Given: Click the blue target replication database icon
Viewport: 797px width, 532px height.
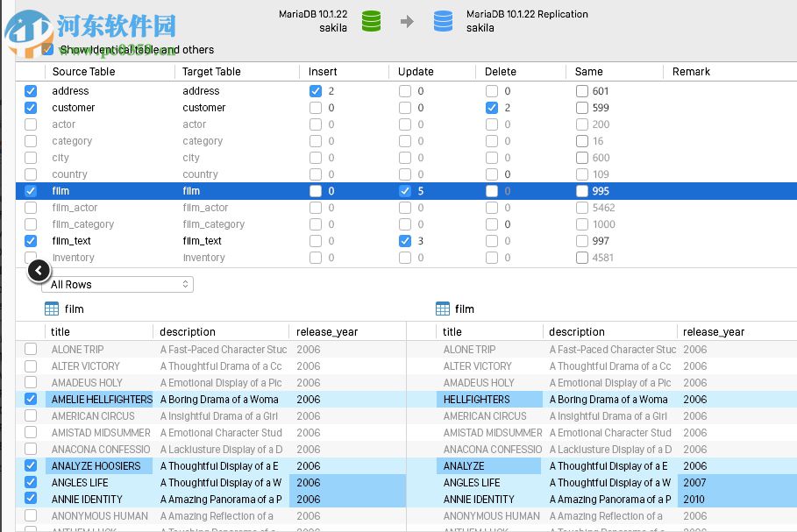Looking at the screenshot, I should click(443, 21).
